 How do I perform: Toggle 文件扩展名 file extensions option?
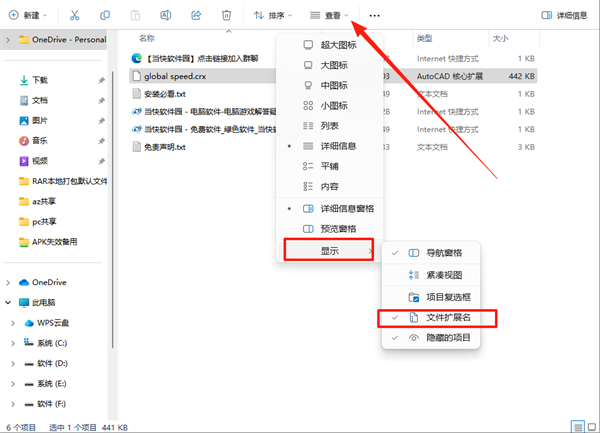point(446,318)
